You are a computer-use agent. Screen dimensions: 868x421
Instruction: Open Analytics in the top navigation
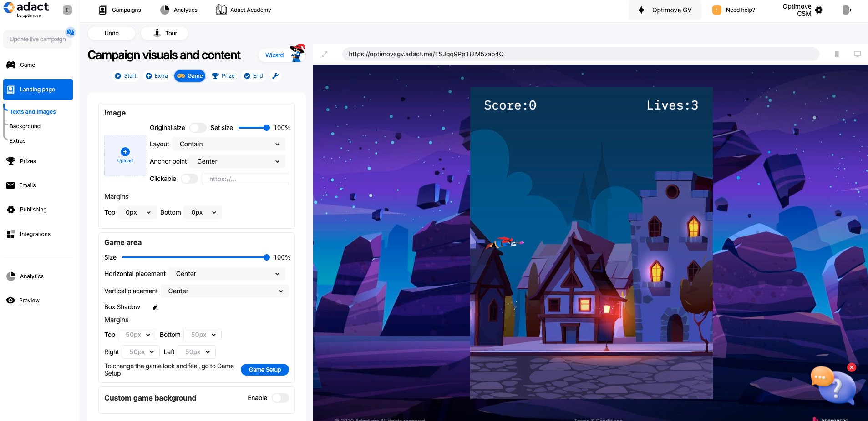tap(179, 10)
